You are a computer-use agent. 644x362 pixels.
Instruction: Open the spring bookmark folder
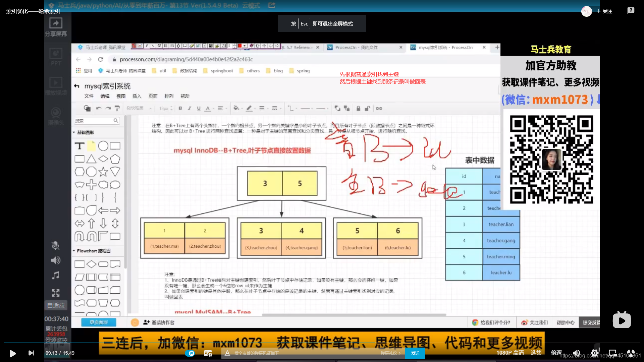pyautogui.click(x=300, y=71)
